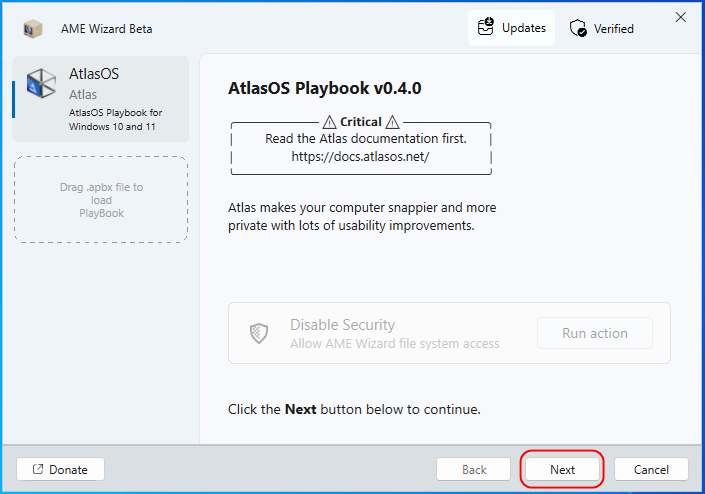This screenshot has width=705, height=494.
Task: Click the Drag .apbx file drop zone
Action: click(101, 200)
